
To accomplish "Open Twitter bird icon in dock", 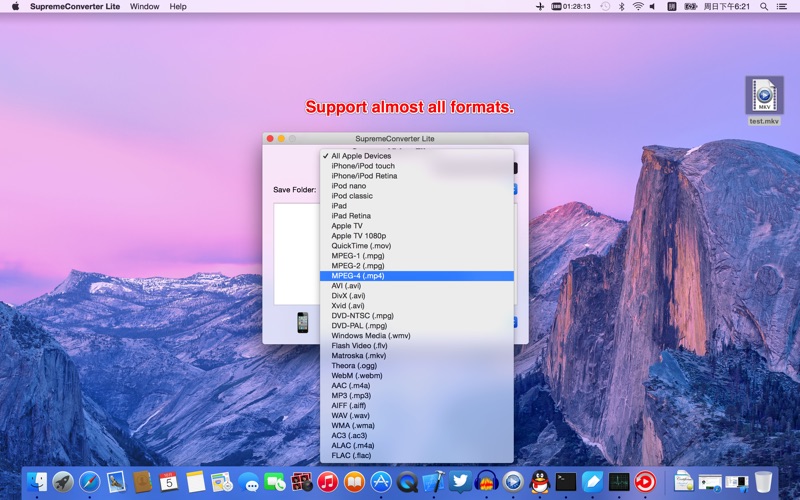I will point(460,482).
